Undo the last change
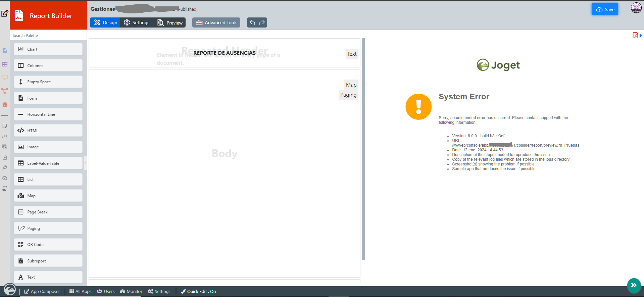 (252, 22)
